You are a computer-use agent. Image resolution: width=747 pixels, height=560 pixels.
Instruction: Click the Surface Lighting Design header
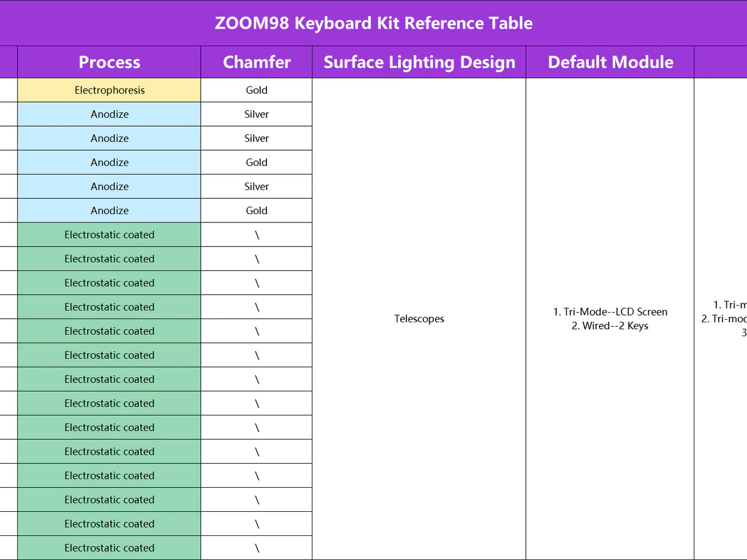(x=419, y=62)
